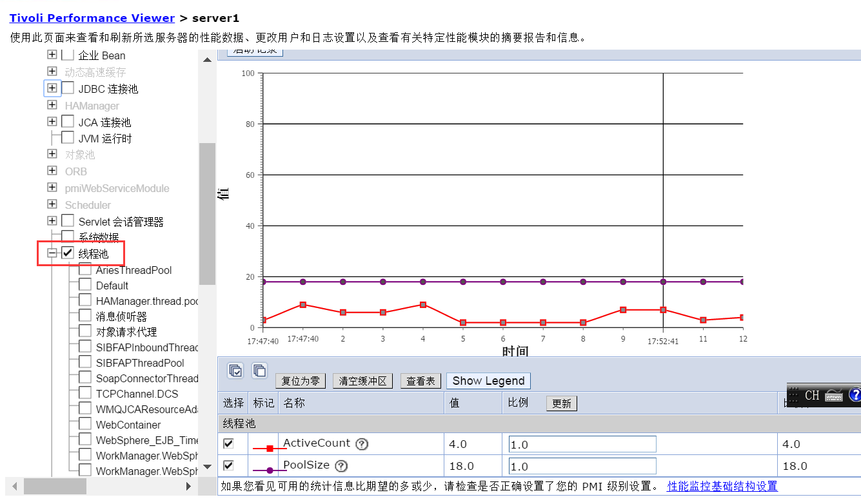Uncheck the ActiveCount row selection checkbox
This screenshot has width=861, height=504.
coord(228,443)
